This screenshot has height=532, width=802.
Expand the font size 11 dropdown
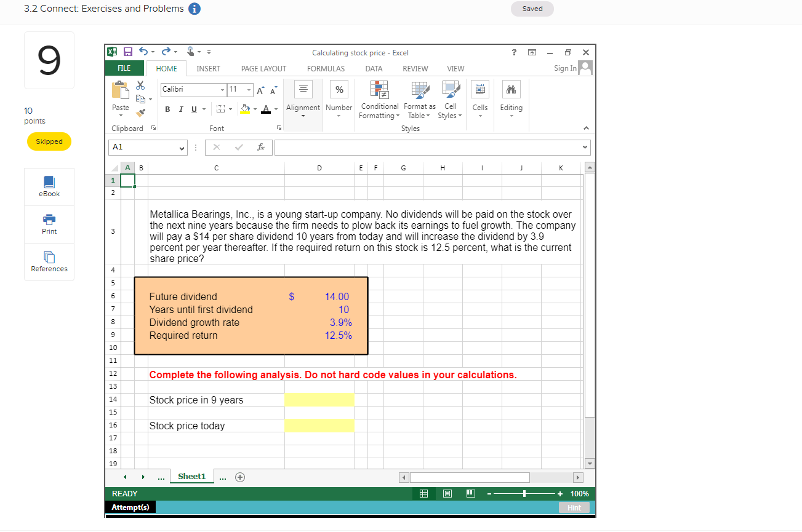[249, 90]
